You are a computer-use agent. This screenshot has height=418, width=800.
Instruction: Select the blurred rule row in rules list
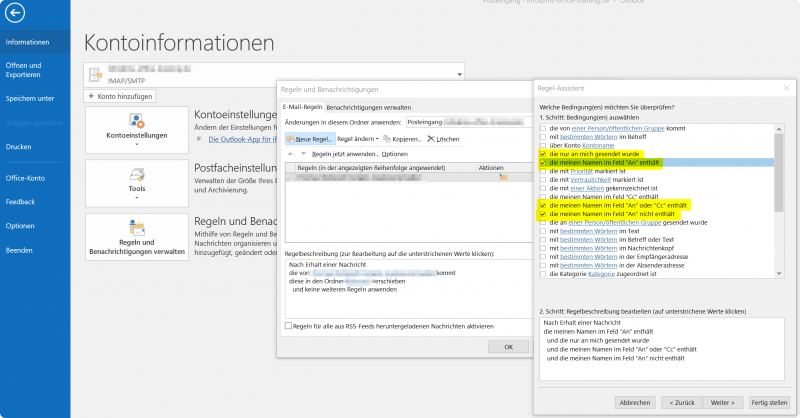tap(409, 178)
